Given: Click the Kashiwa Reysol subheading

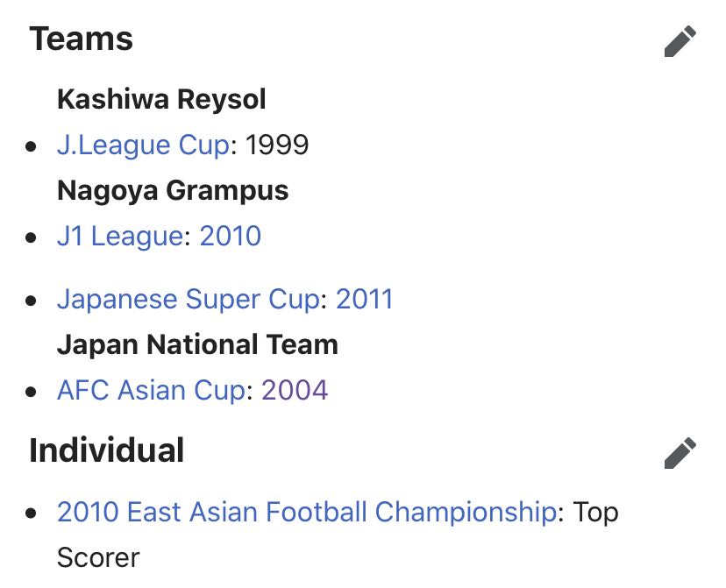Looking at the screenshot, I should pos(161,99).
